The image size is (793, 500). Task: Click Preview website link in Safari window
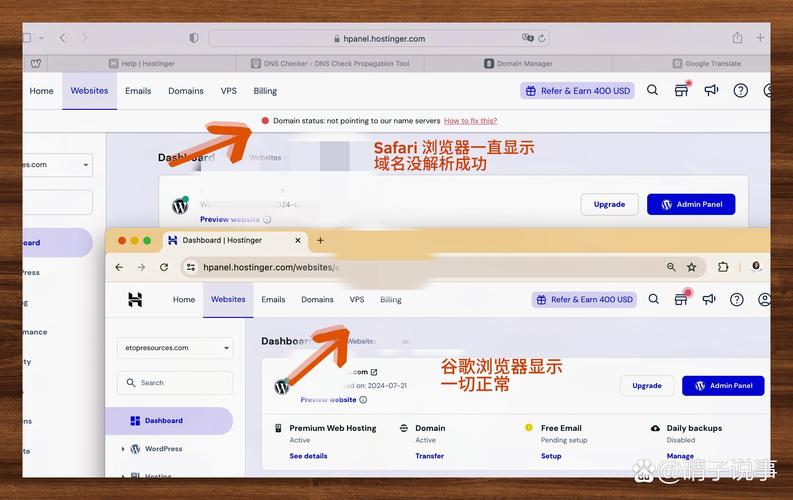[230, 219]
